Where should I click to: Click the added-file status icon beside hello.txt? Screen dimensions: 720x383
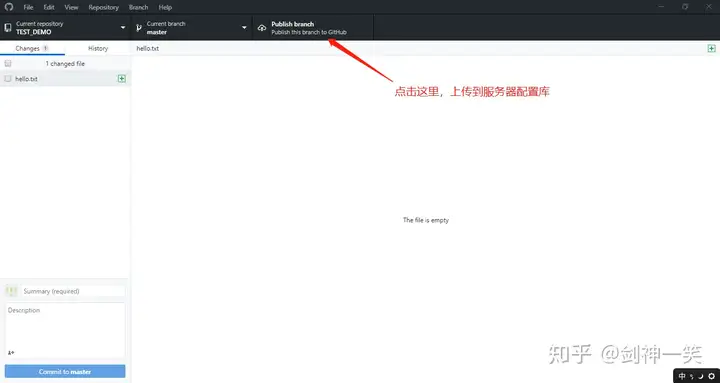122,79
